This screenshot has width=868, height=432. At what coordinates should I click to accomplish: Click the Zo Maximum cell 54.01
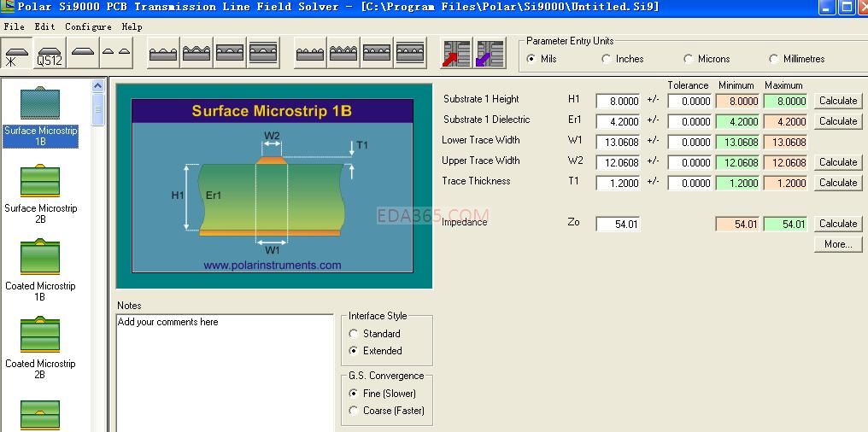[785, 224]
